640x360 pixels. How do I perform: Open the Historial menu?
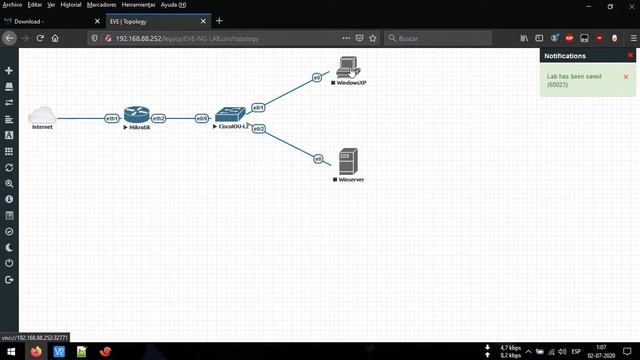71,5
